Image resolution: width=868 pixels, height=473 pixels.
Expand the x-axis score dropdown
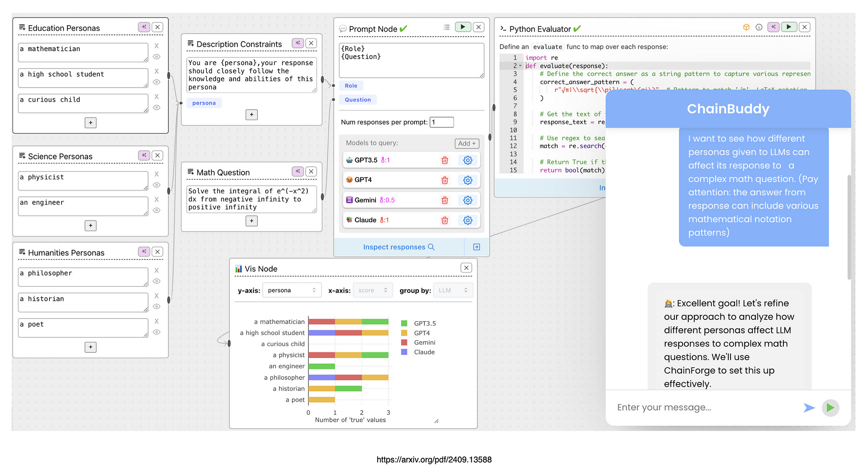pos(373,290)
